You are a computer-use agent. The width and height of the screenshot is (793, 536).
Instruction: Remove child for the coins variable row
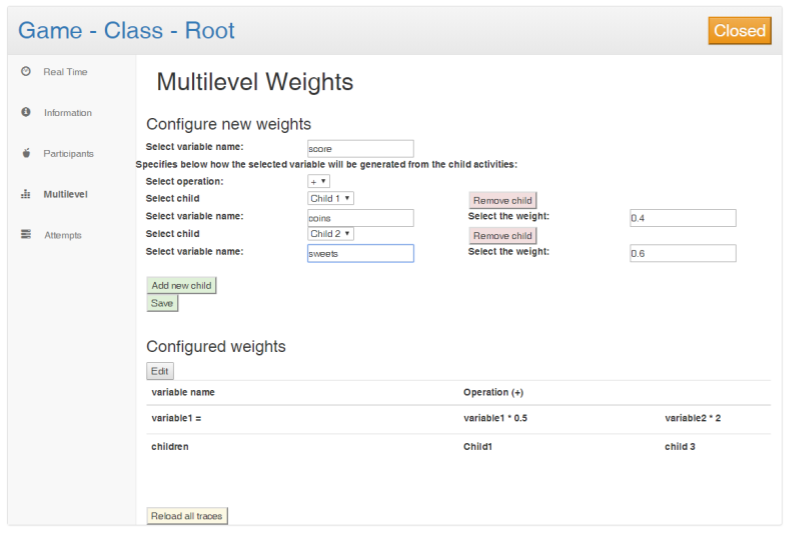pos(502,200)
